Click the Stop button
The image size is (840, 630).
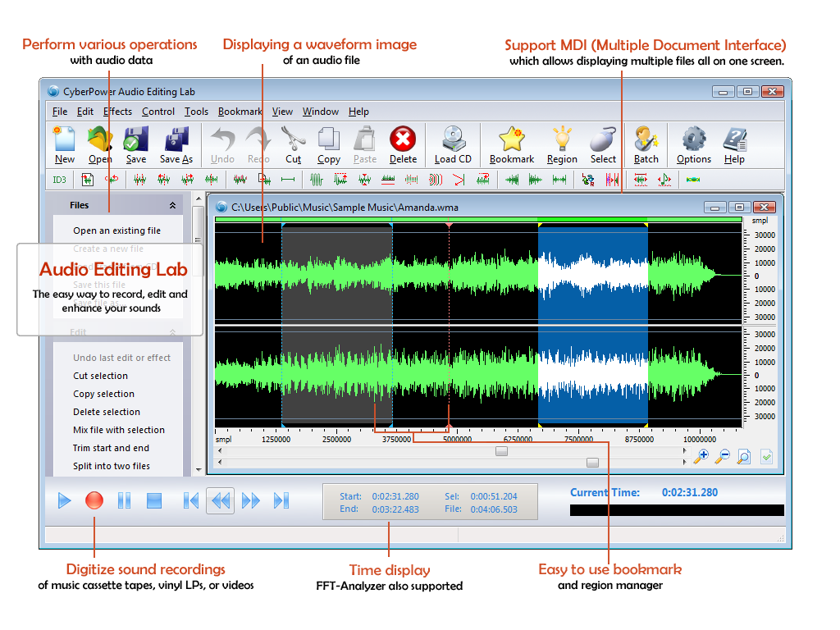pos(154,500)
